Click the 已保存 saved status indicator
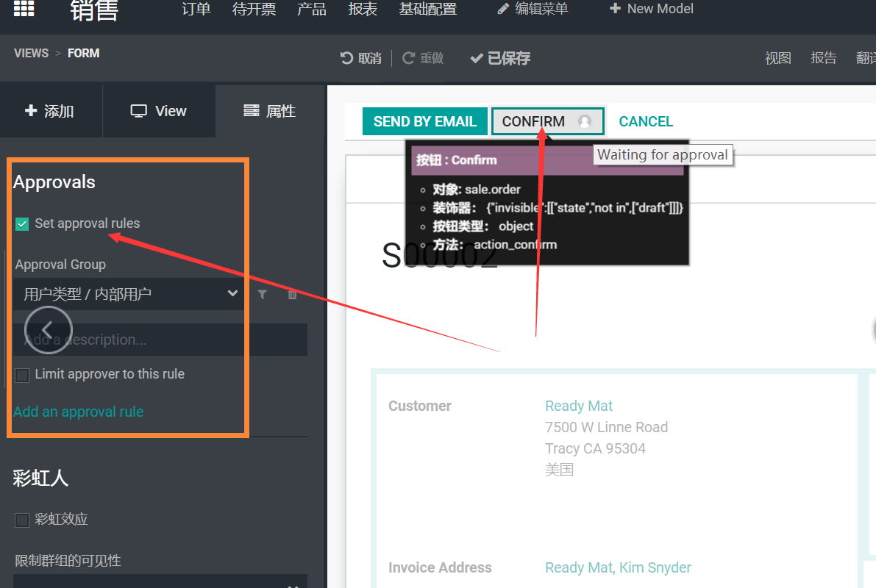 pos(500,58)
